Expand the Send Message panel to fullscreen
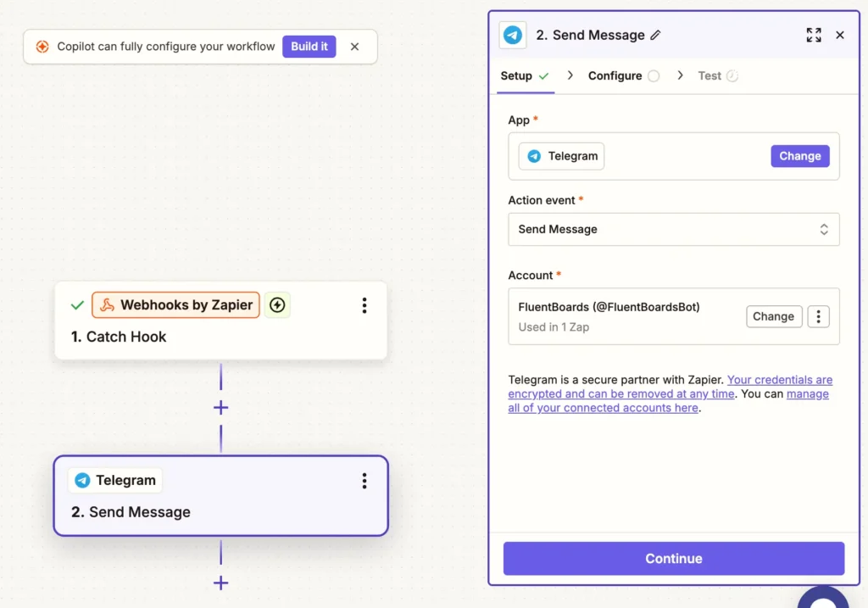 (x=814, y=35)
